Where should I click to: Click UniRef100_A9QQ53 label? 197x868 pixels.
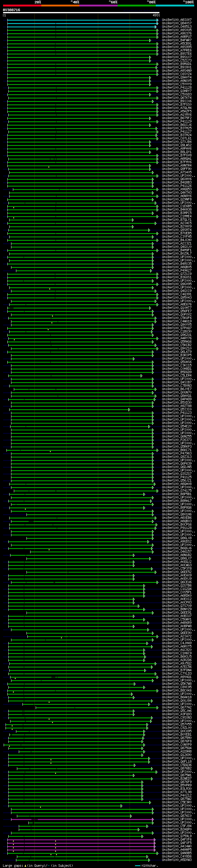tap(177, 189)
